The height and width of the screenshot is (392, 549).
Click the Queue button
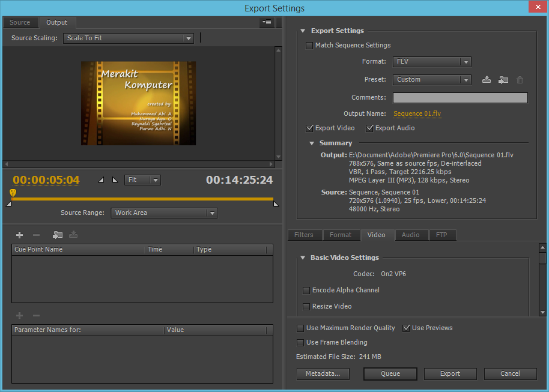[x=390, y=373]
